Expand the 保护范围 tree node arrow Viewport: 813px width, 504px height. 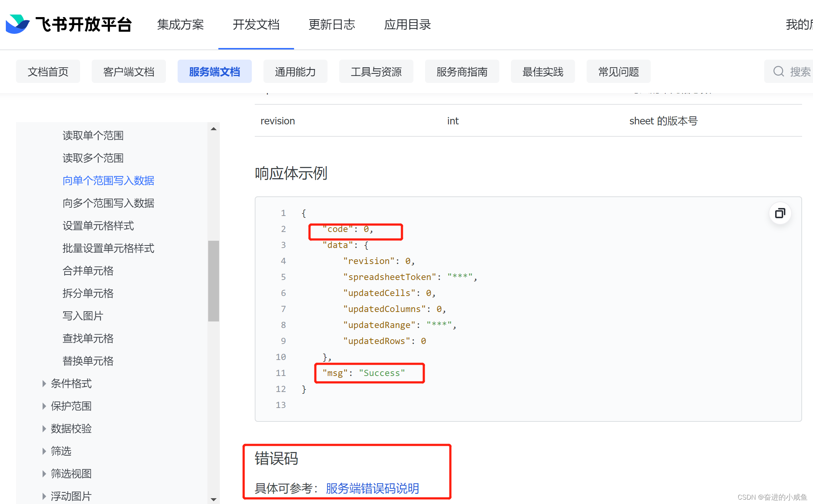44,406
